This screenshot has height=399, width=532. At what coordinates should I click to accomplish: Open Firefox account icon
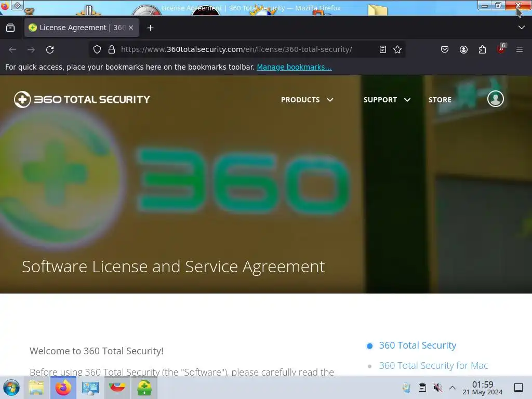[x=463, y=49]
